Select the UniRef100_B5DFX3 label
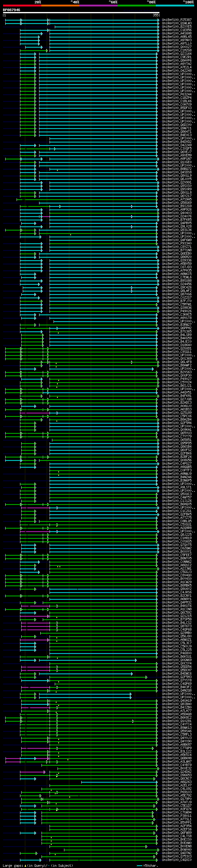The height and width of the screenshot is (868, 197). 177,108
